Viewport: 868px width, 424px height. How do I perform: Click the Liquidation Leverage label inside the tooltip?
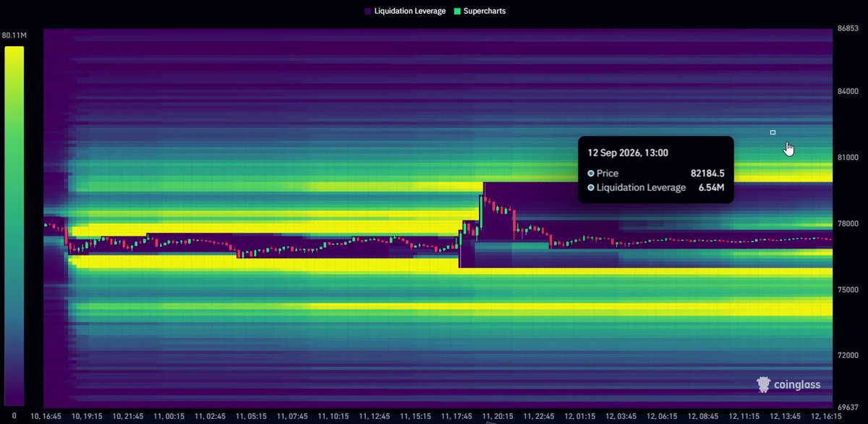pos(641,188)
